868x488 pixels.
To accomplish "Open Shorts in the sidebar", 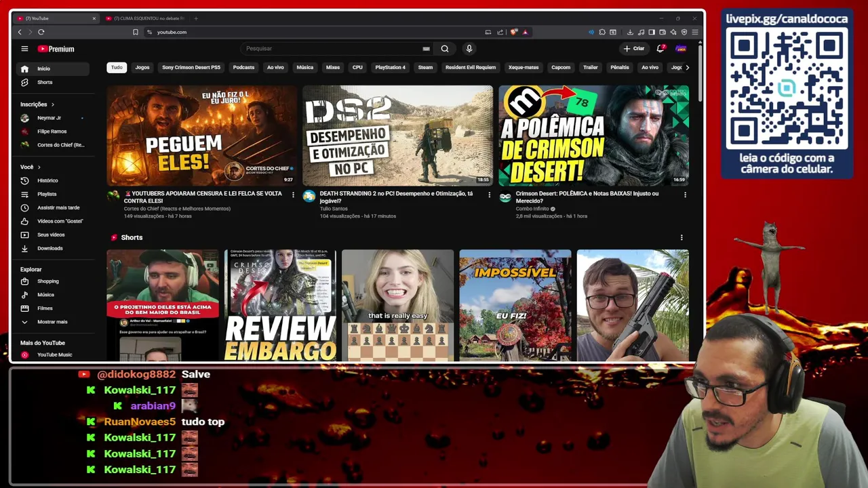I will (53, 82).
